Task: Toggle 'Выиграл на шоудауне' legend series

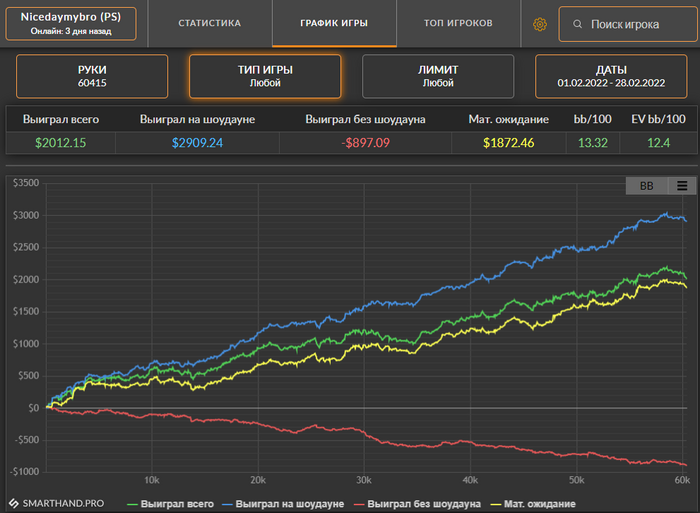Action: 283,504
